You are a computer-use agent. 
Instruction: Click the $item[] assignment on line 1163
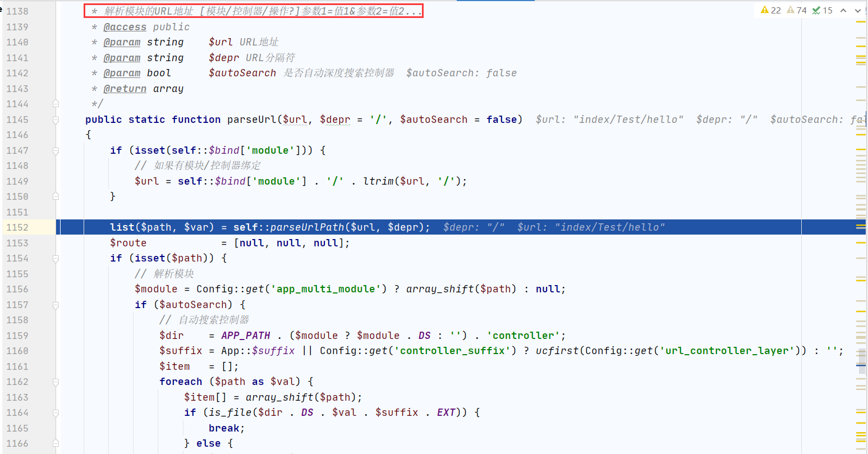[x=205, y=397]
